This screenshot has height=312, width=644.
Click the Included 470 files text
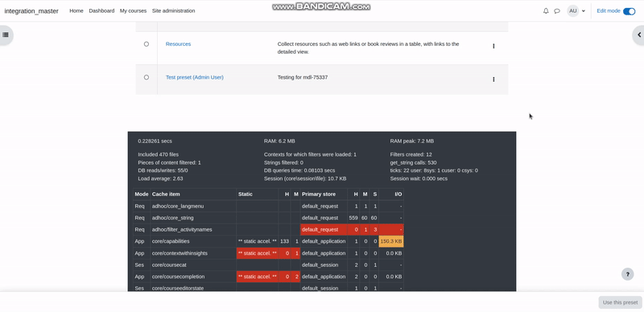158,154
